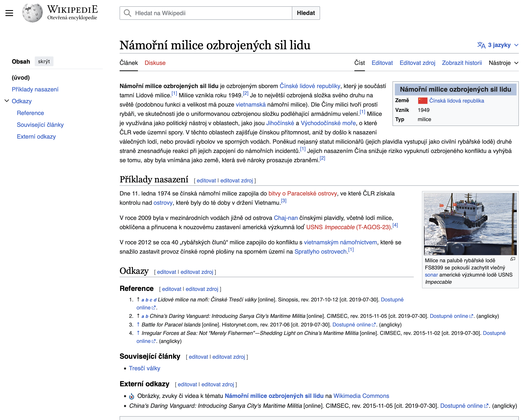The width and height of the screenshot is (526, 420).
Task: Click backlink letter b in reference 2
Action: coord(147,317)
